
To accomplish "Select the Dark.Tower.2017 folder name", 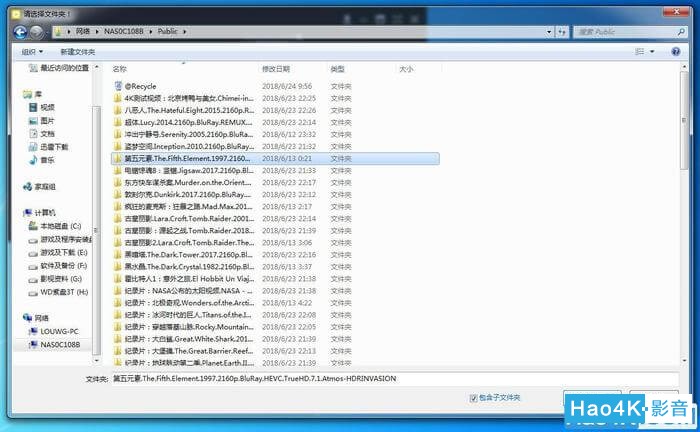I will (189, 254).
